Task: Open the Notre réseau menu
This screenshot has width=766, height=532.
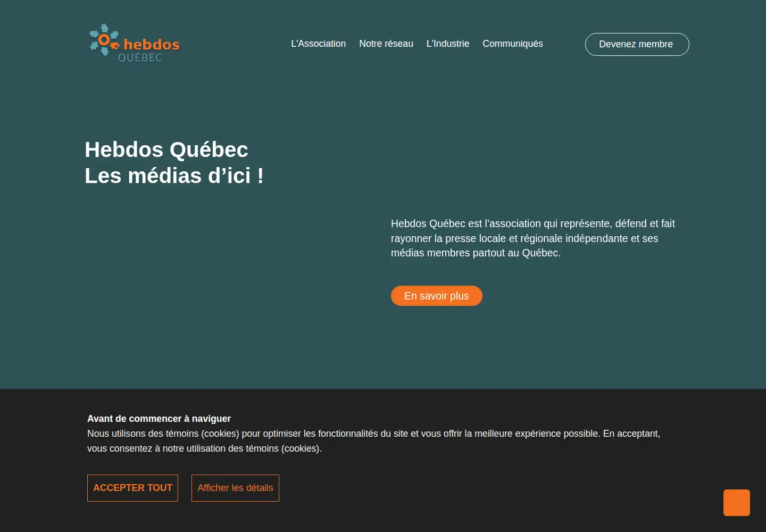Action: point(386,44)
